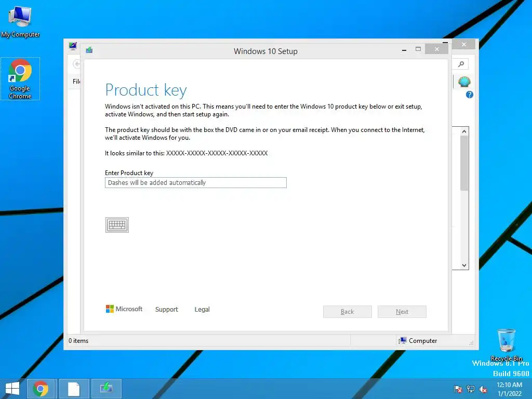Open the File menu in Explorer window
The image size is (532, 399).
76,82
